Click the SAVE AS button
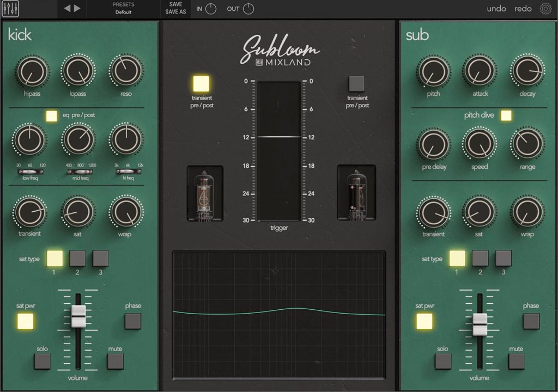 [x=175, y=12]
